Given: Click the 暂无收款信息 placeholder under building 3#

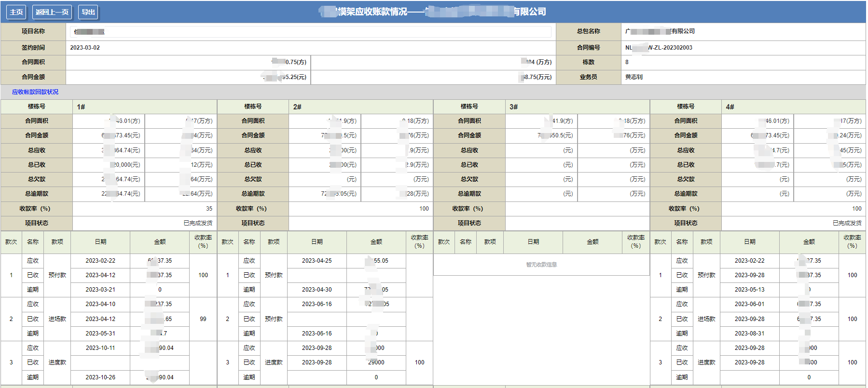Looking at the screenshot, I should [541, 265].
